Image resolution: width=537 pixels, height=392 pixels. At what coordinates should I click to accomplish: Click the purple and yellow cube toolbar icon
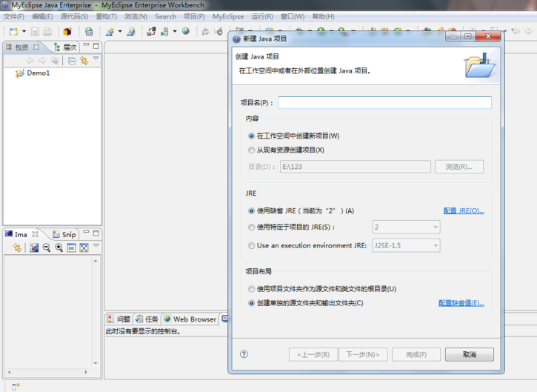[67, 32]
